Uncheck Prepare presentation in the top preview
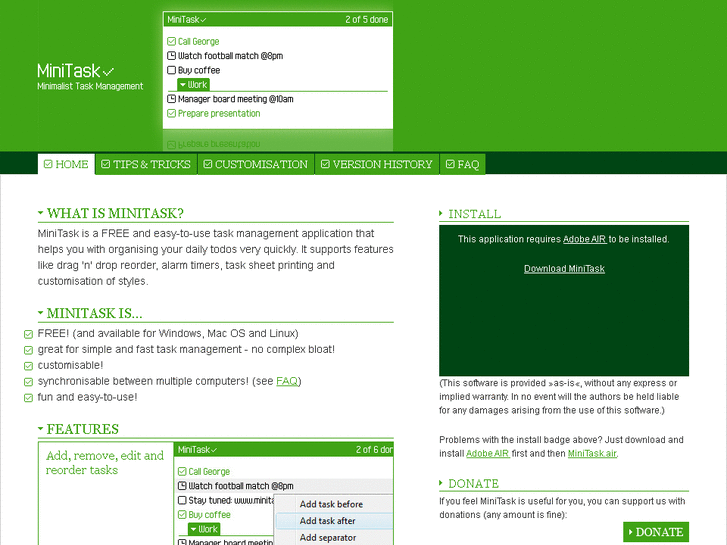 click(171, 113)
